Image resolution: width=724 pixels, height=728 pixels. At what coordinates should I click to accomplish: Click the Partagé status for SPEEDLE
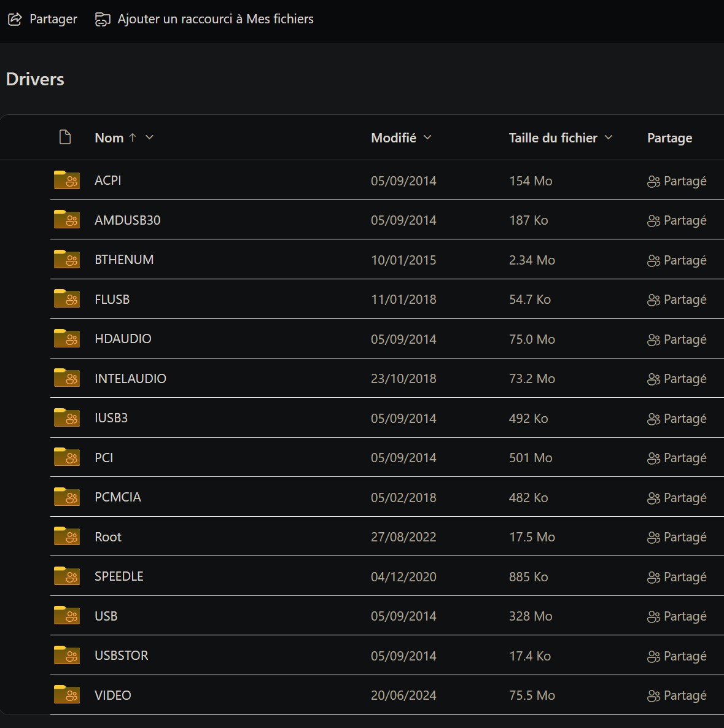(x=677, y=576)
